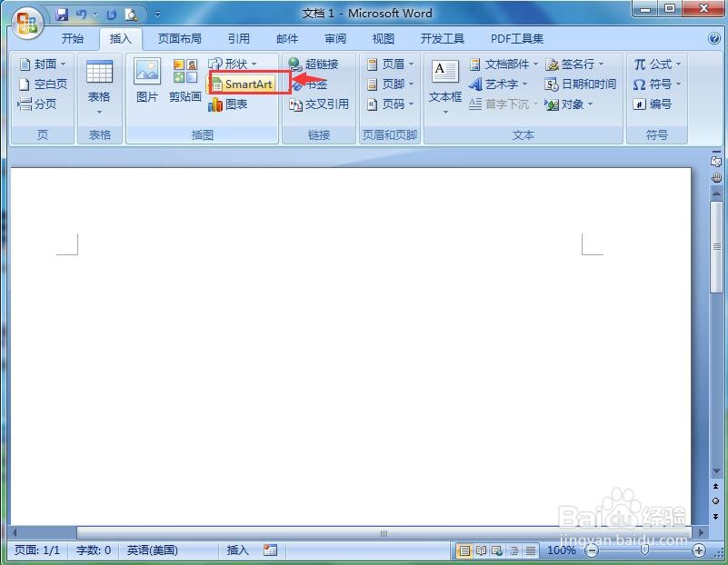
Task: Save the document from Quick Access toolbar
Action: 62,15
